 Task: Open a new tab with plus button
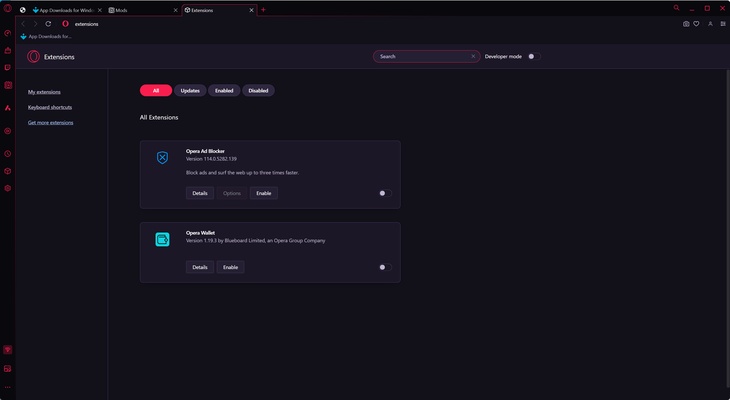pos(263,10)
